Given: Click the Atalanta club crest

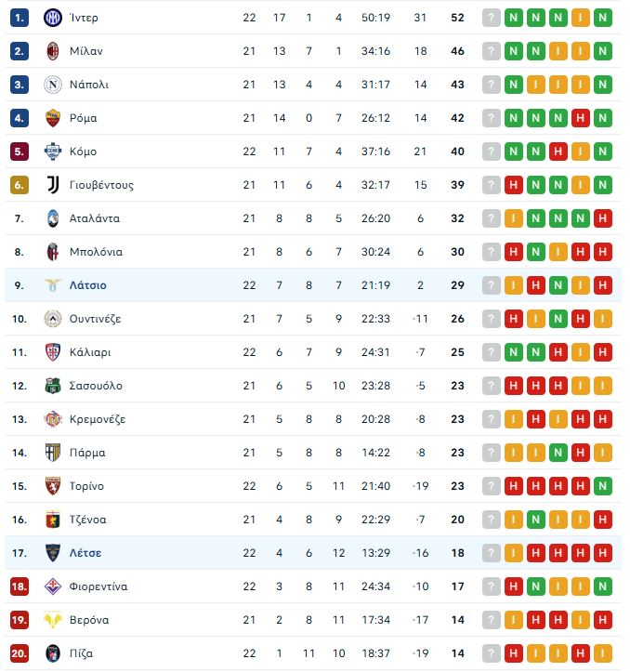Looking at the screenshot, I should (52, 218).
